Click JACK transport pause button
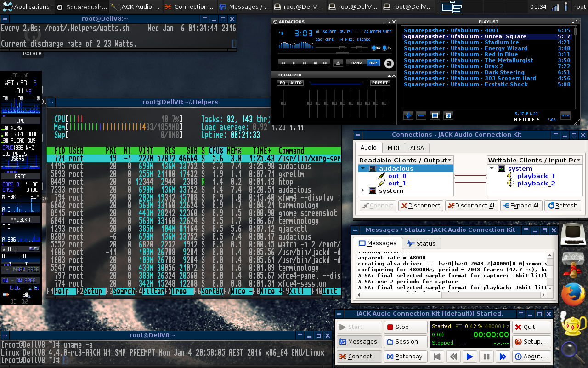The width and height of the screenshot is (588, 368). tap(486, 356)
